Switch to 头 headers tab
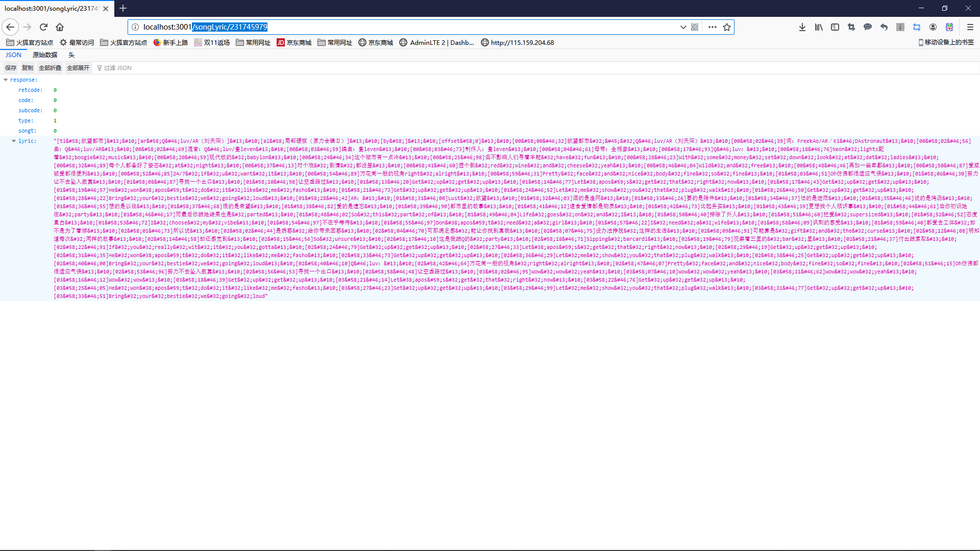This screenshot has width=980, height=551. coord(71,55)
